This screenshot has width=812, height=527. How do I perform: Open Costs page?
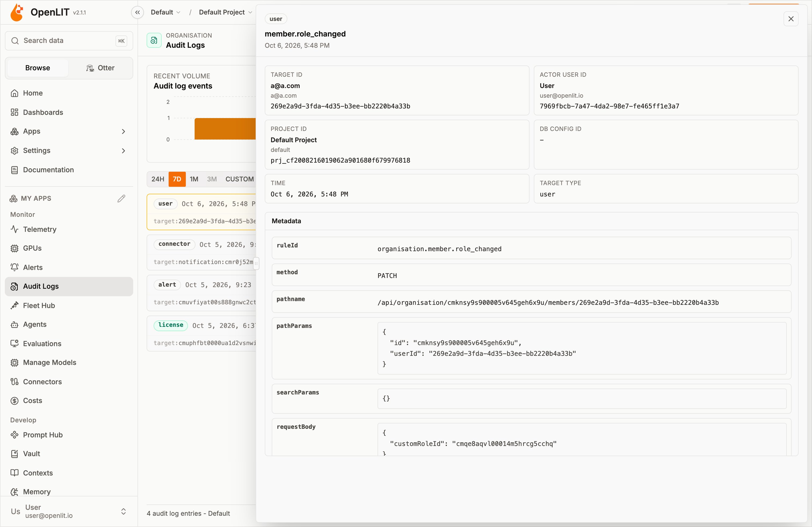(68, 401)
